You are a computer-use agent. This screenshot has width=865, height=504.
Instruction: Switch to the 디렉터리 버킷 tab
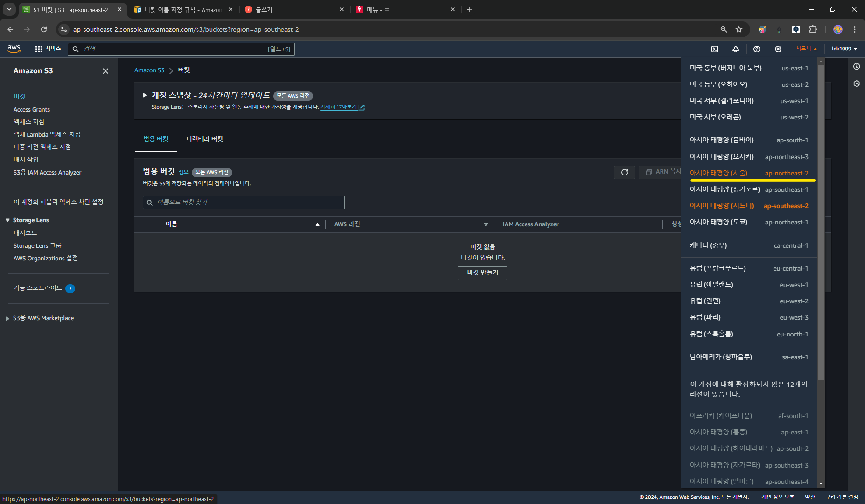tap(204, 139)
